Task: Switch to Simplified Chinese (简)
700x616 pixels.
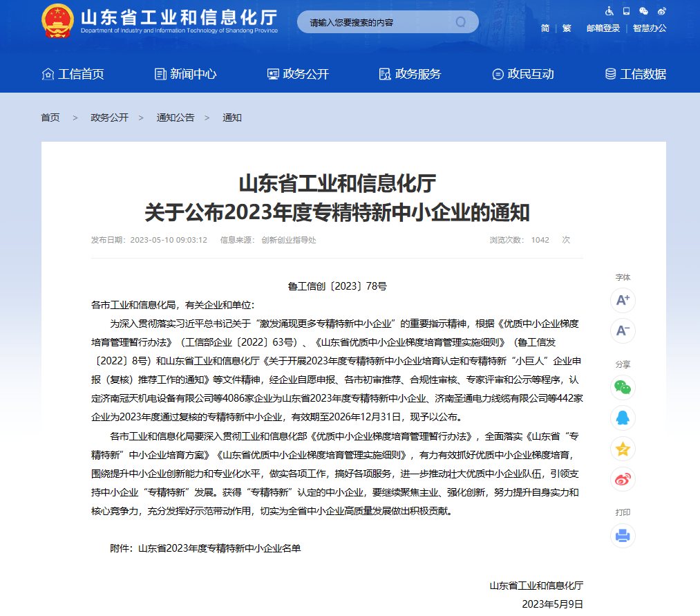Action: click(545, 28)
